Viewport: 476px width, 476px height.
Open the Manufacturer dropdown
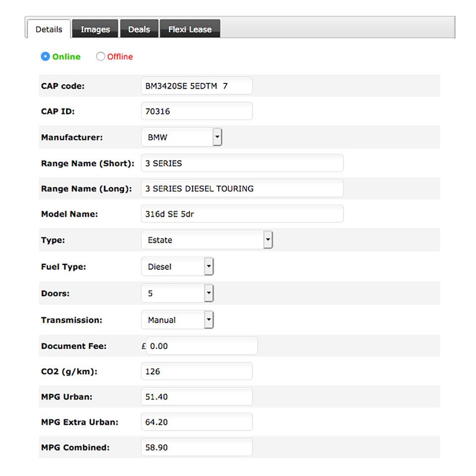(181, 137)
